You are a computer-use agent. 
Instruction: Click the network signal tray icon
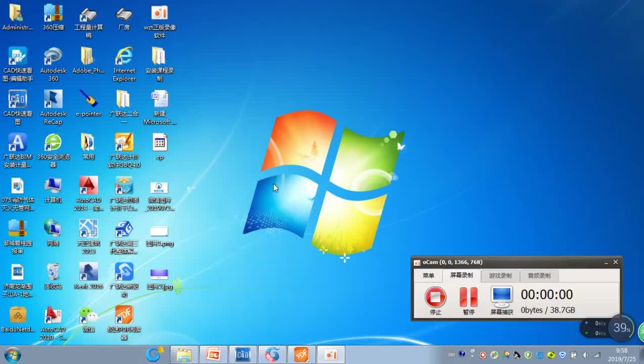[x=597, y=355]
